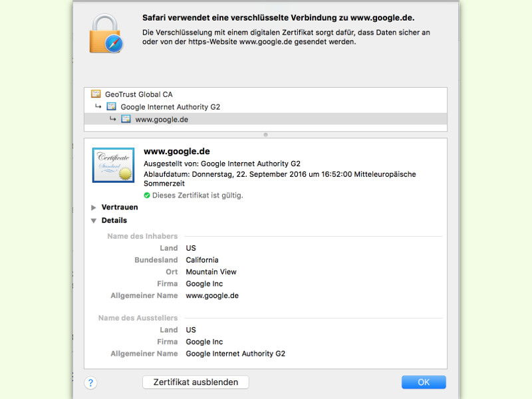The width and height of the screenshot is (532, 399).
Task: Click the padlock with Safari compass icon
Action: [106, 34]
